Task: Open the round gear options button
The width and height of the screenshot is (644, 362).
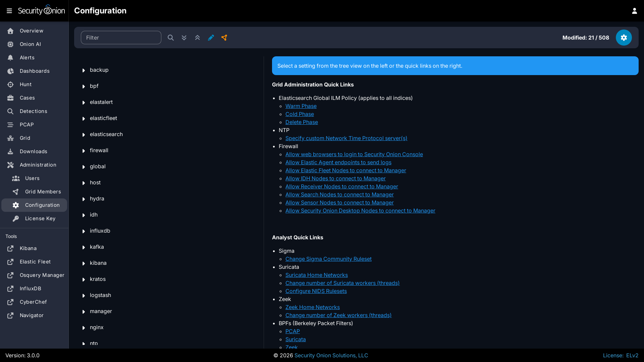Action: click(x=624, y=38)
